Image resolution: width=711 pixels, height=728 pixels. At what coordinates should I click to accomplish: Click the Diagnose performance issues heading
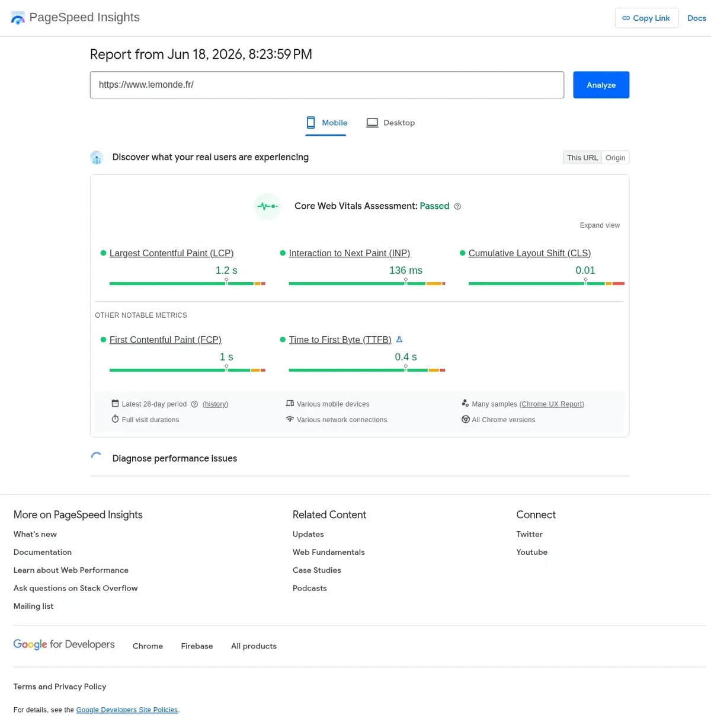(175, 458)
